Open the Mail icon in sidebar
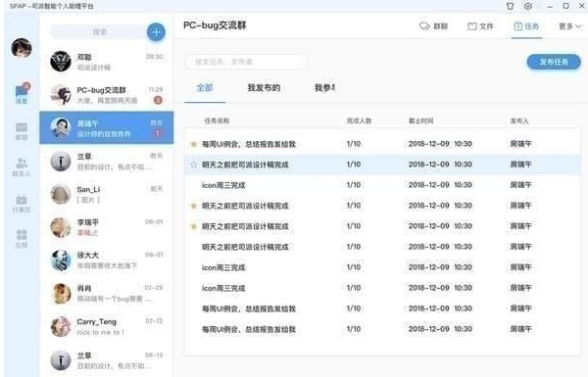 click(x=22, y=131)
